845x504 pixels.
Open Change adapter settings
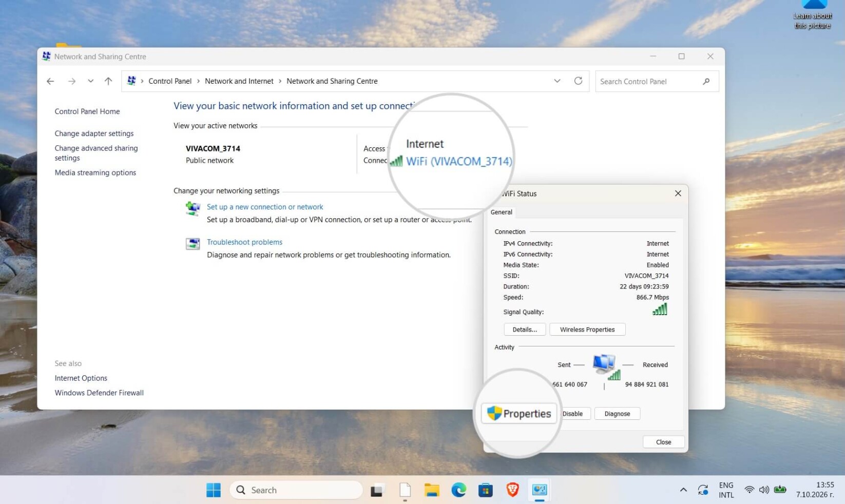94,133
